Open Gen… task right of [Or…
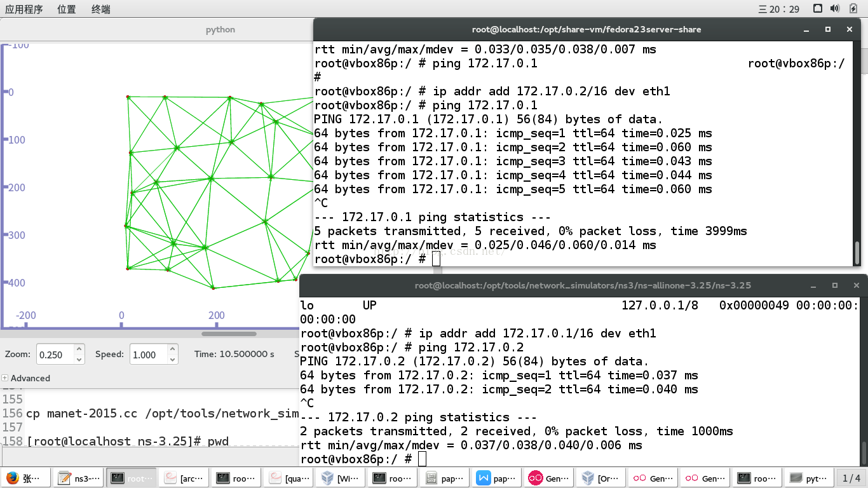This screenshot has height=488, width=868. [x=654, y=478]
